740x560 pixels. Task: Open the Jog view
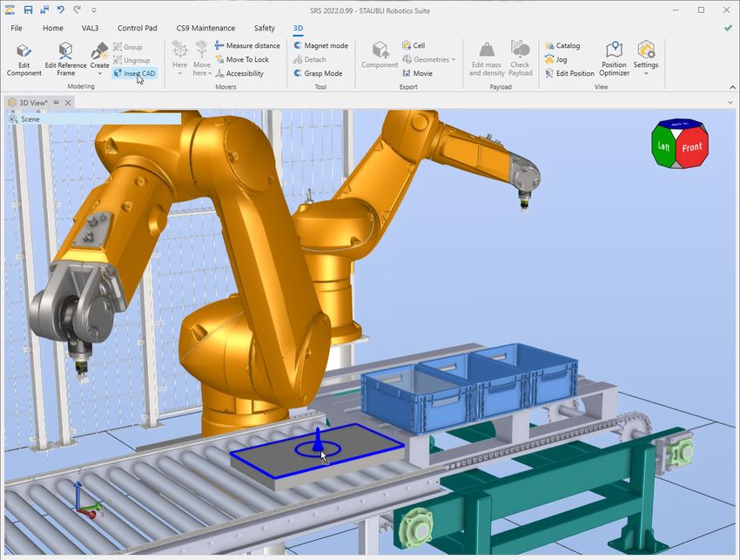[556, 59]
